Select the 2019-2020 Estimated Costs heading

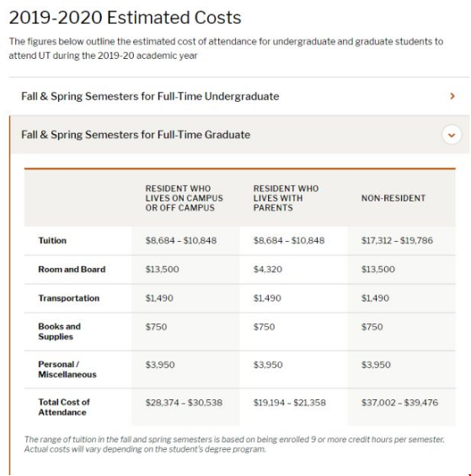125,18
